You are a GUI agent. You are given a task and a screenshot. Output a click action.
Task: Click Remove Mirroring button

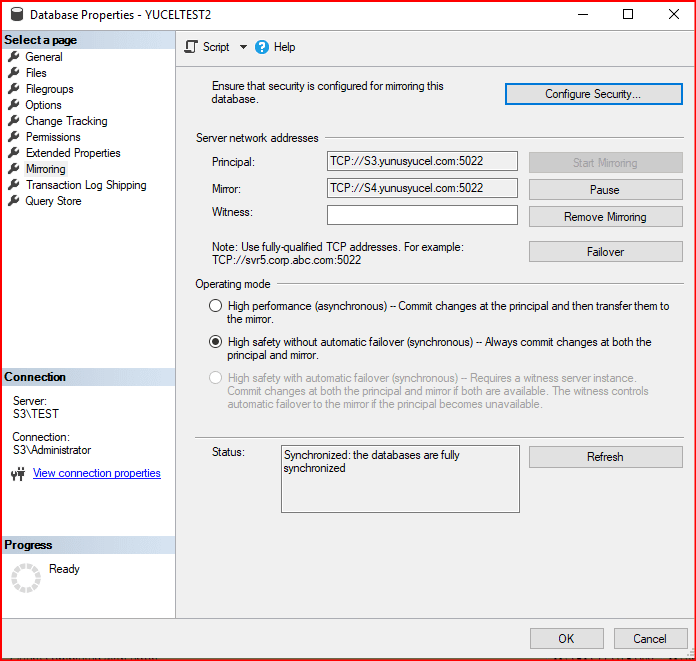pos(605,217)
